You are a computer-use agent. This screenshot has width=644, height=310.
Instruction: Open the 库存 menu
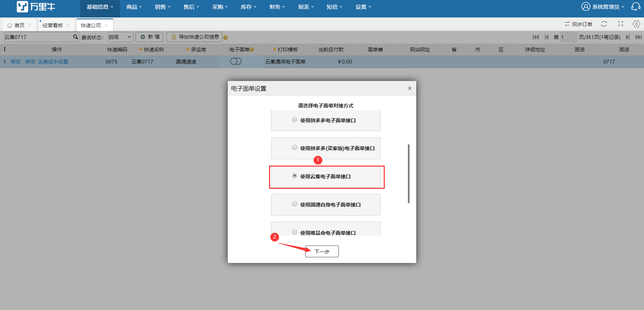249,7
